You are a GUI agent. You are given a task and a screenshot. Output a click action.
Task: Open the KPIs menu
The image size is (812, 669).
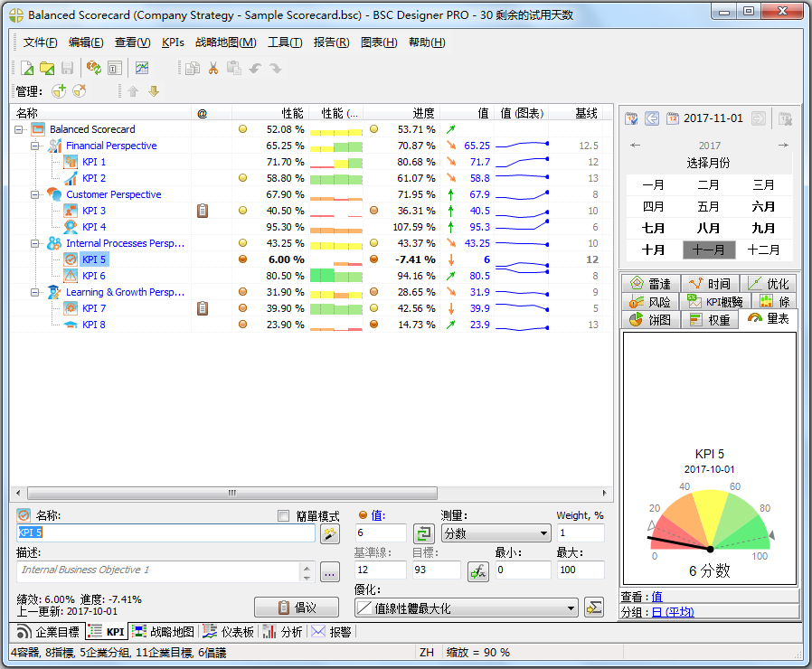click(173, 42)
